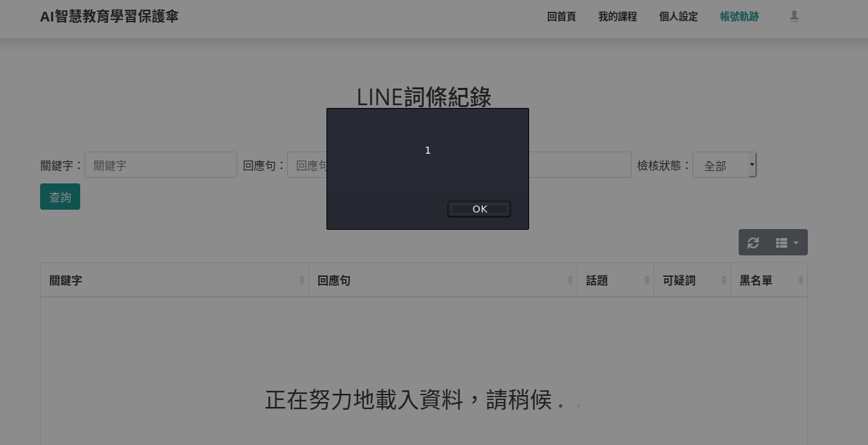Open the 檢核狀態 dropdown showing 全部
The height and width of the screenshot is (445, 868).
(x=724, y=165)
